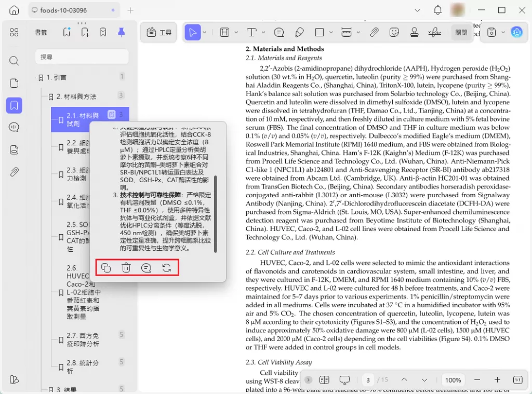Screen dimensions: 532x394
Task: Select the pencil annotation tool
Action: tap(299, 32)
